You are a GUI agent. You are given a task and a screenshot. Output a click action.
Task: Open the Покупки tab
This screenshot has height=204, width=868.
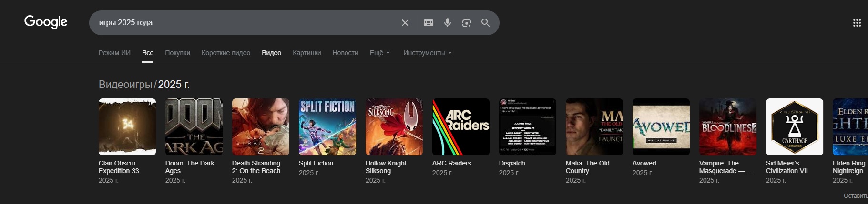coord(177,53)
